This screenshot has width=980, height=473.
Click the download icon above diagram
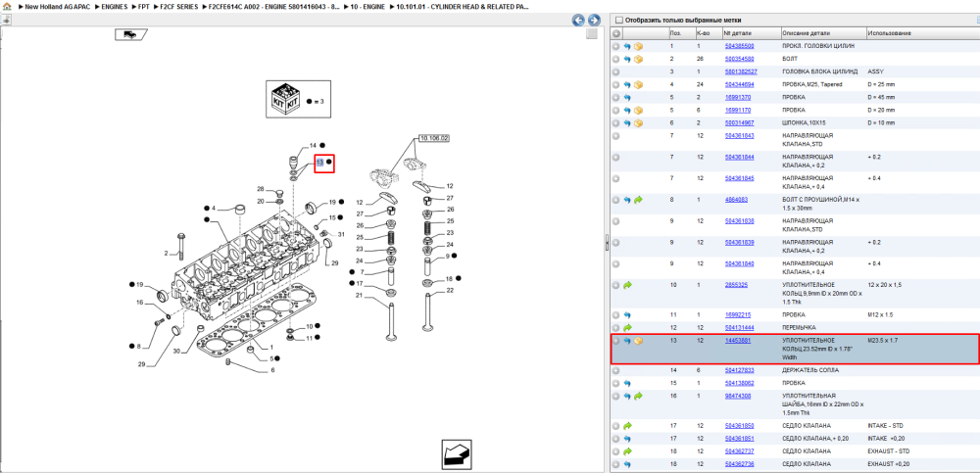click(6, 20)
